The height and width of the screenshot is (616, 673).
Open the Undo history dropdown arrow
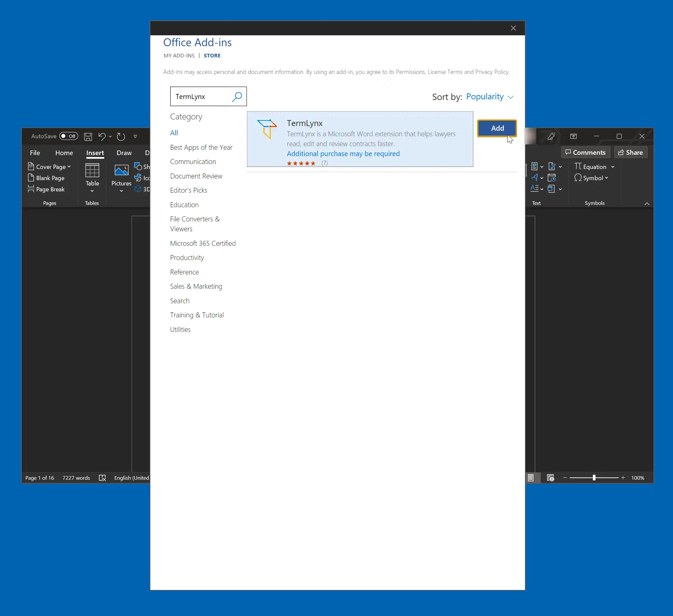110,136
